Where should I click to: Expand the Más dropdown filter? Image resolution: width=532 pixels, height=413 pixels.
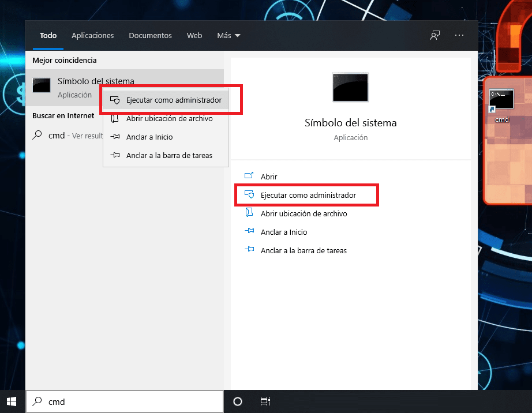[x=228, y=35]
